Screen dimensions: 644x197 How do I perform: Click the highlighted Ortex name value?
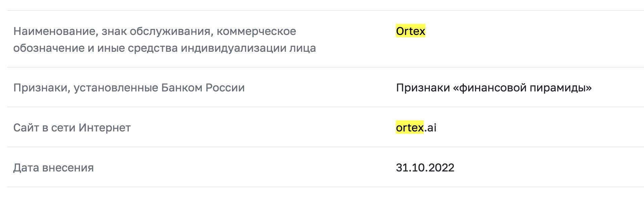pos(410,31)
